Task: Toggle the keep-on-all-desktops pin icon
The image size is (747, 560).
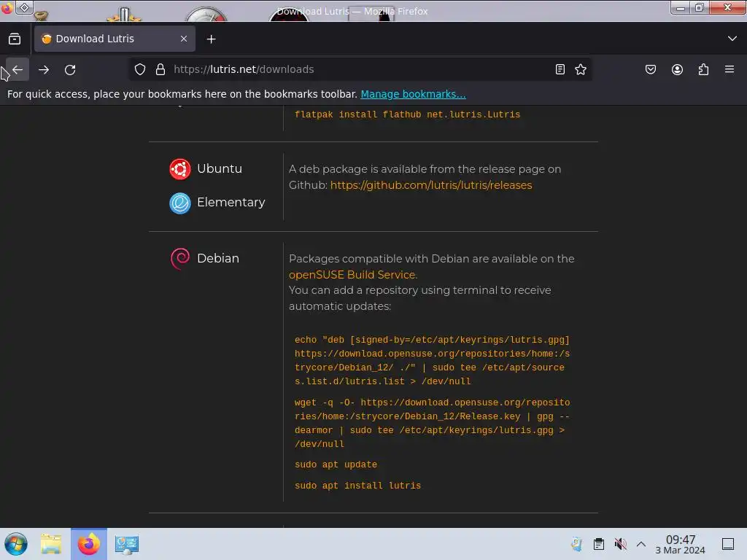Action: click(x=24, y=7)
